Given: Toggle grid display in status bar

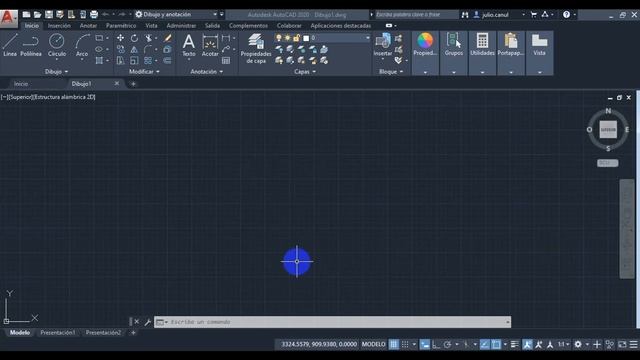Looking at the screenshot, I should click(x=393, y=344).
